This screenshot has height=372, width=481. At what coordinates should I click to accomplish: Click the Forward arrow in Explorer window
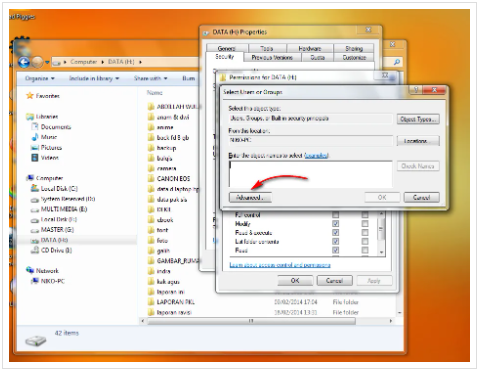[x=37, y=62]
